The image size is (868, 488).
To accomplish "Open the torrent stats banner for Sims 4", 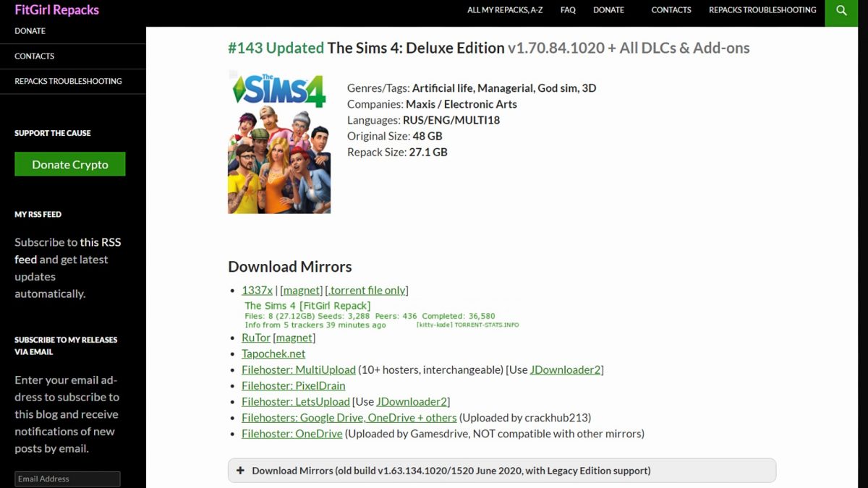I will tap(382, 315).
